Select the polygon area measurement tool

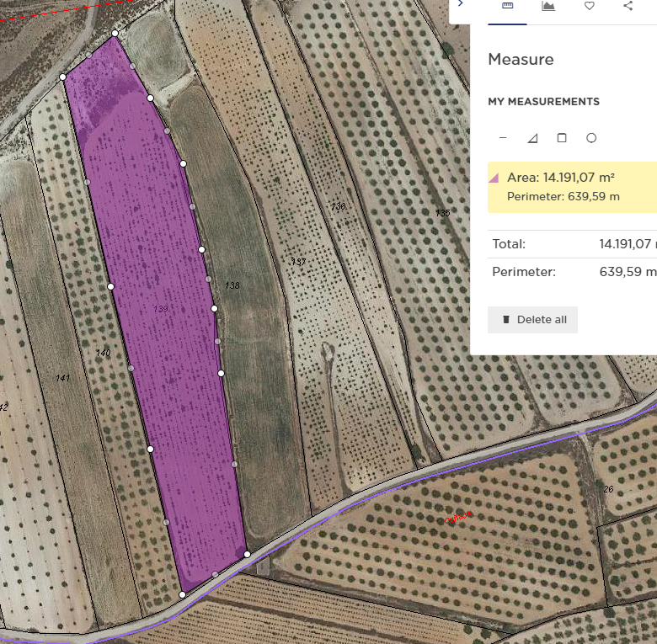tap(532, 138)
